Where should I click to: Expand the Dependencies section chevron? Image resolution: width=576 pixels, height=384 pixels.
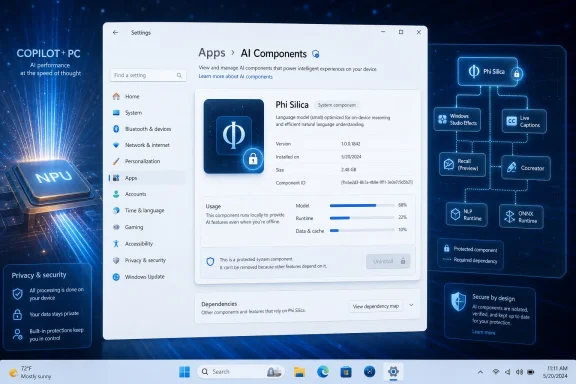pos(411,305)
